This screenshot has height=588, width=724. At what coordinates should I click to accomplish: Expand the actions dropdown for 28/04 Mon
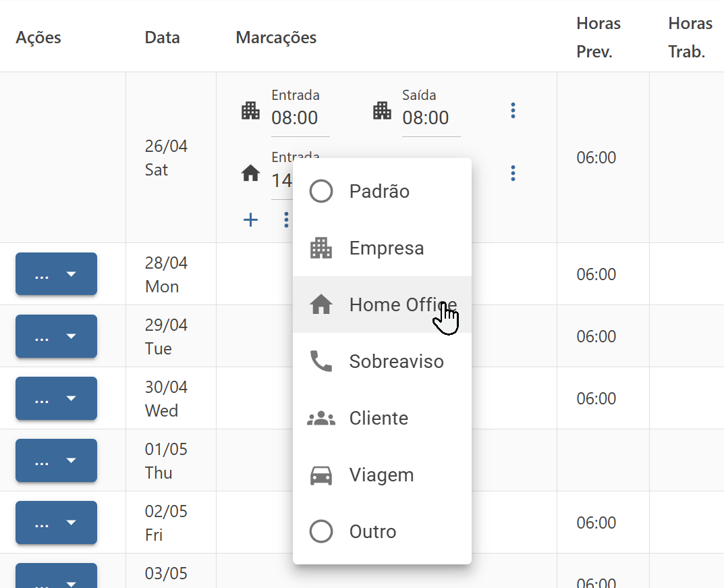[x=56, y=274]
